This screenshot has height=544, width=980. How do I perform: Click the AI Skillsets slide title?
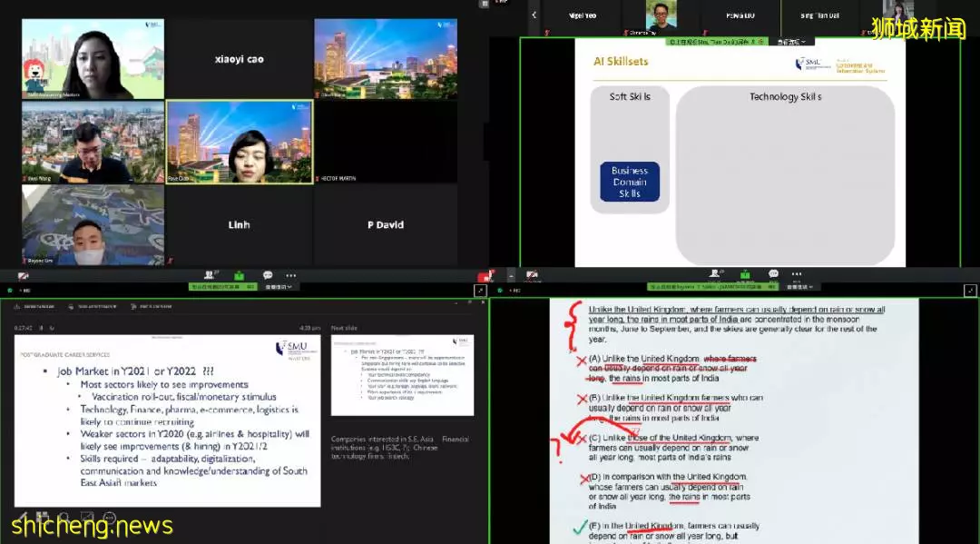click(x=621, y=61)
